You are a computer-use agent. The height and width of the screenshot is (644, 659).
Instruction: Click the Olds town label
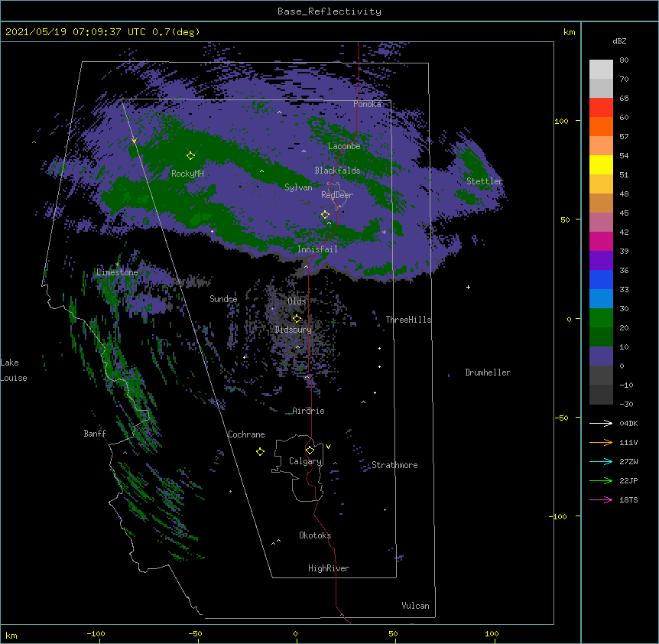pyautogui.click(x=297, y=301)
